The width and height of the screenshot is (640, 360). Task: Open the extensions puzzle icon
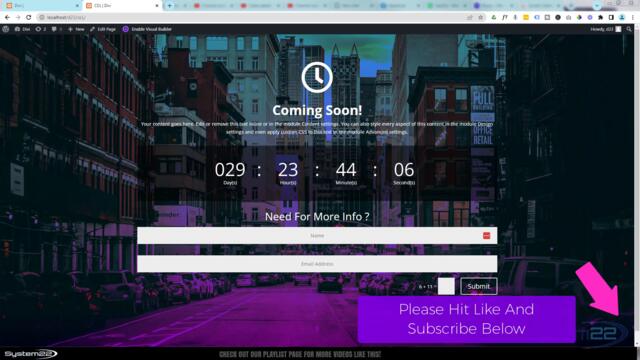click(x=600, y=18)
